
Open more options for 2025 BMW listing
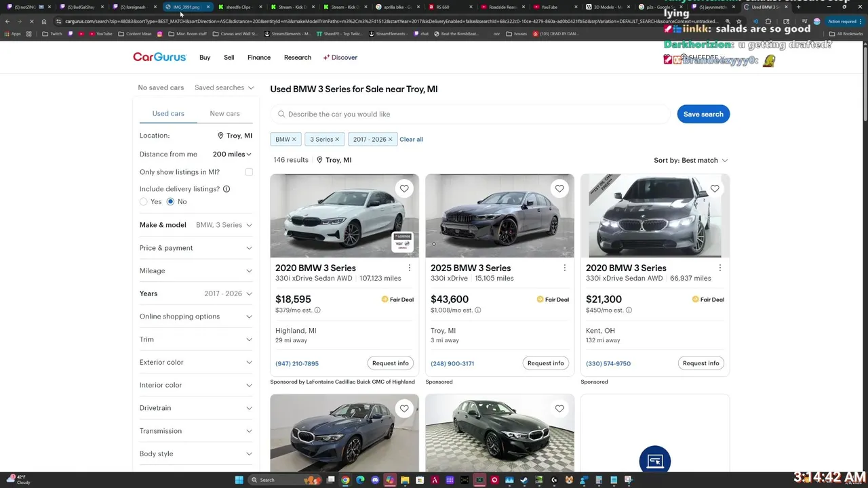pyautogui.click(x=565, y=268)
